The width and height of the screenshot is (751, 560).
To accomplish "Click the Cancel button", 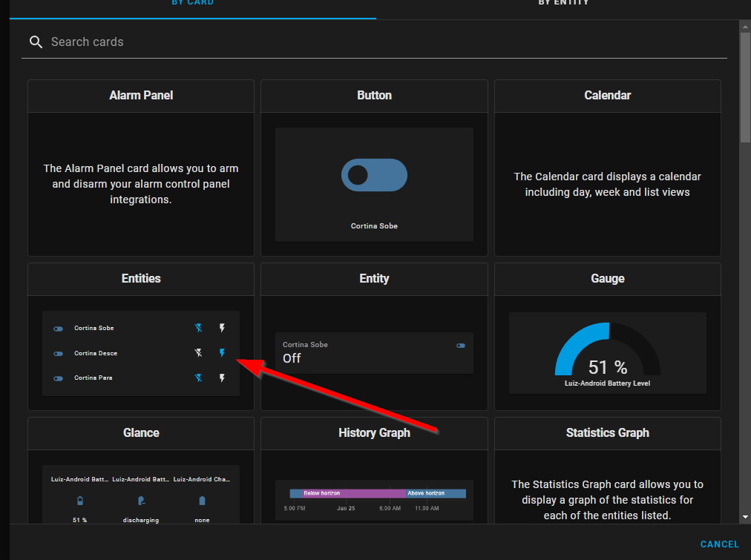I will [x=719, y=544].
